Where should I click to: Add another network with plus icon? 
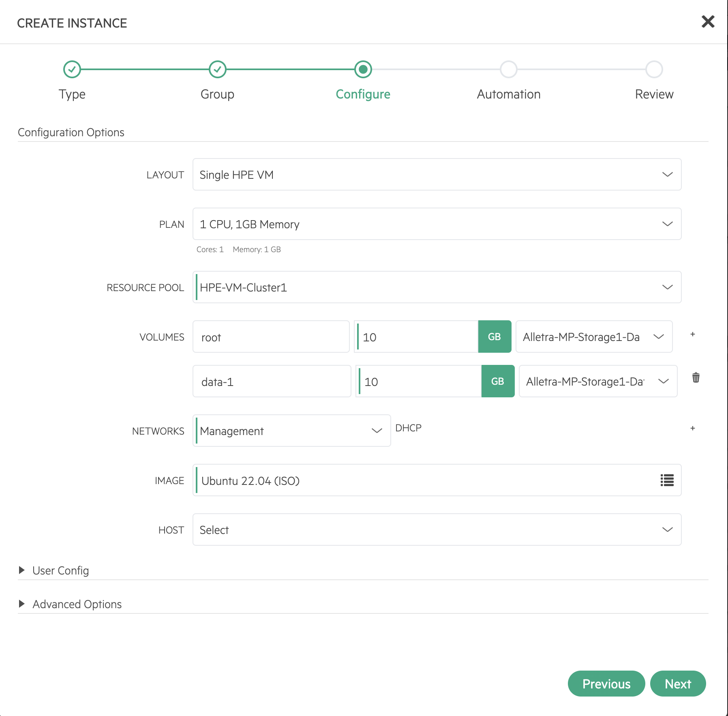[x=693, y=428]
